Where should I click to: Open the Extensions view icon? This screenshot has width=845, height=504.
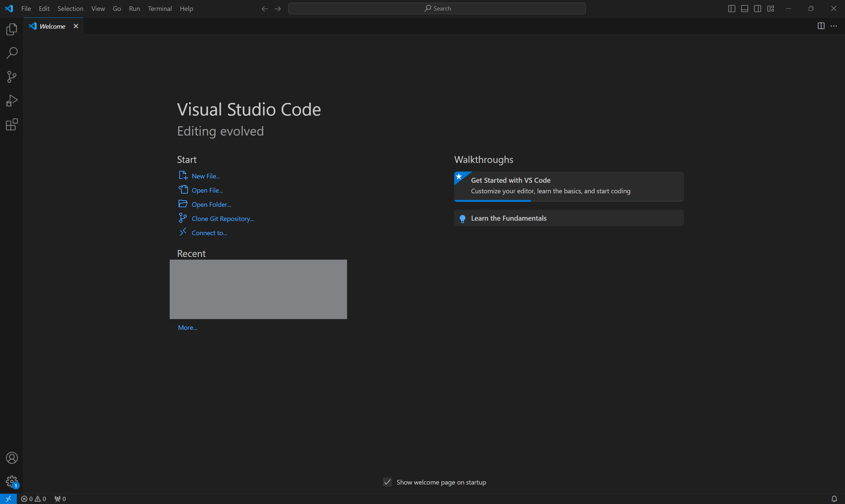[x=12, y=125]
